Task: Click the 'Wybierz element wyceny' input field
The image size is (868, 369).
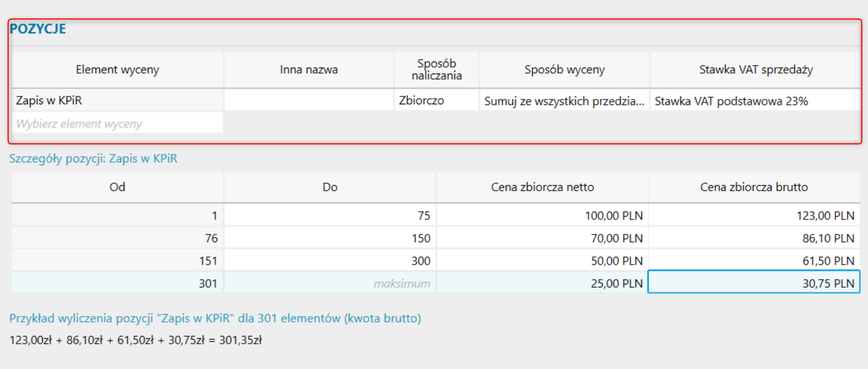Action: (x=118, y=124)
